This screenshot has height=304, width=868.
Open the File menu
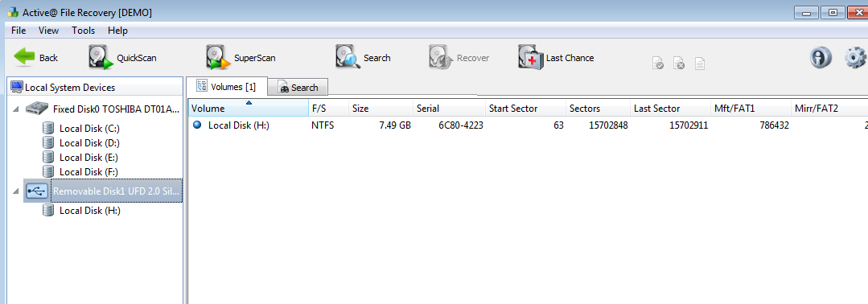pyautogui.click(x=19, y=31)
